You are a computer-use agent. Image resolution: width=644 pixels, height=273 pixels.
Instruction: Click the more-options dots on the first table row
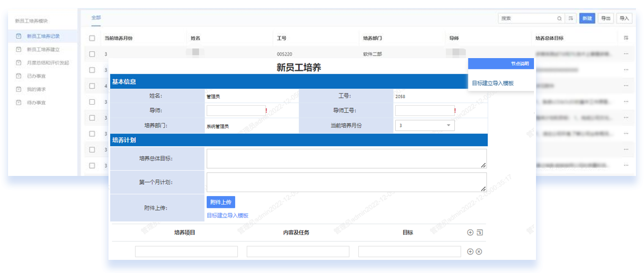626,54
